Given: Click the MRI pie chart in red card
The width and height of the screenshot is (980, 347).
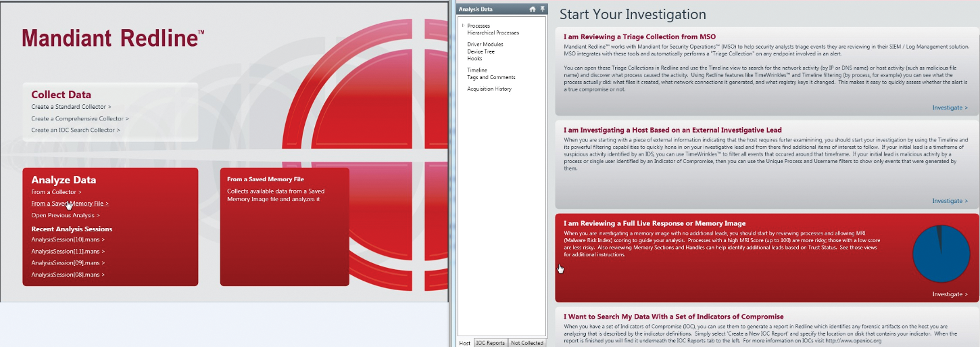Looking at the screenshot, I should [x=941, y=254].
